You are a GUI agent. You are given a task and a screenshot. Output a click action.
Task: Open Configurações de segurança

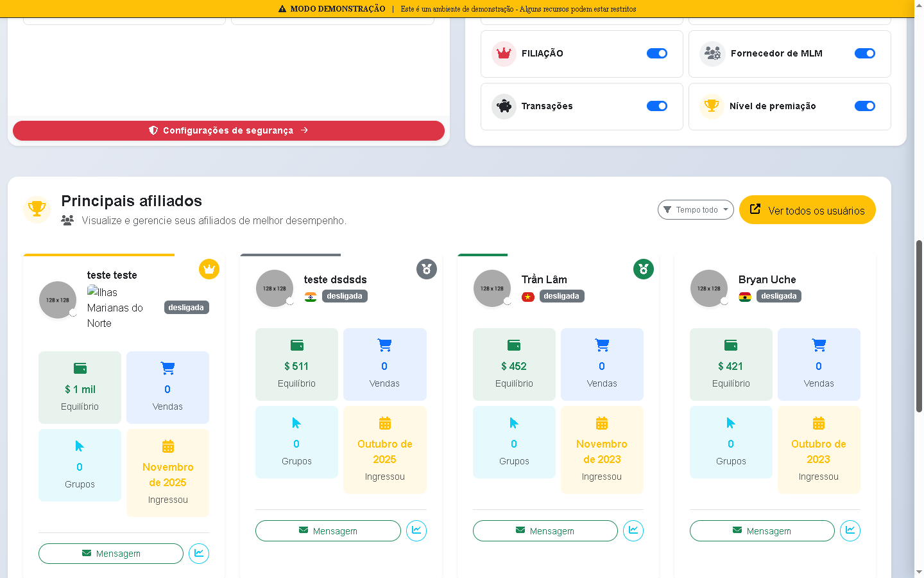228,130
